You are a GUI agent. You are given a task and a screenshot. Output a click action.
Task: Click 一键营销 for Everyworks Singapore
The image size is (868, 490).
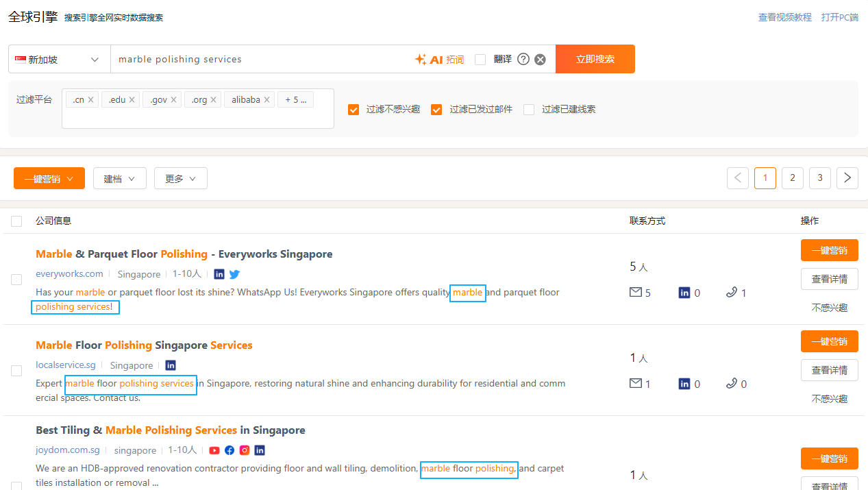[x=830, y=250]
